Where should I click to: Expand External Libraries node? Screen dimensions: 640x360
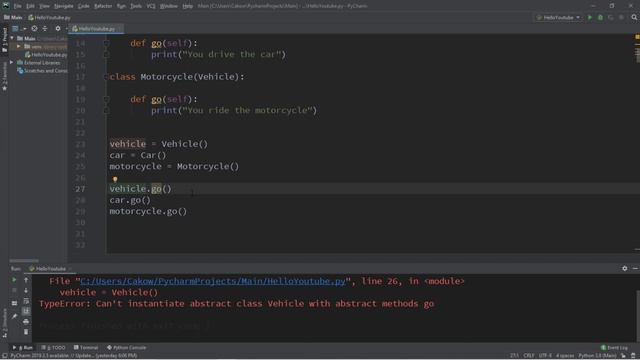click(x=12, y=63)
